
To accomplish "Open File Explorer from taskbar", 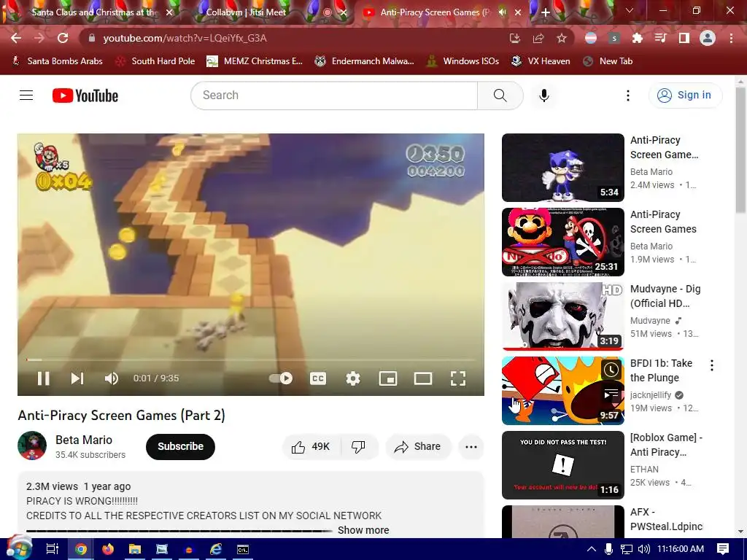I will click(x=135, y=550).
